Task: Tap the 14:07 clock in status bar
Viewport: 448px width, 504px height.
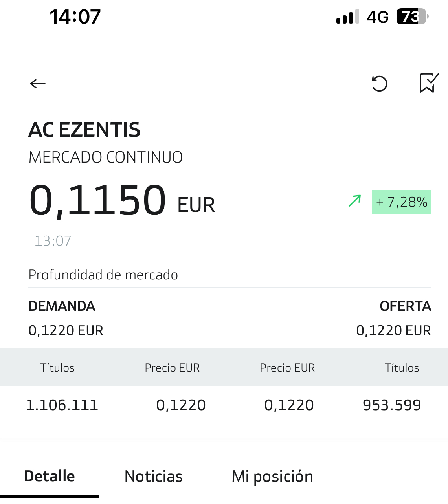Action: coord(75,17)
